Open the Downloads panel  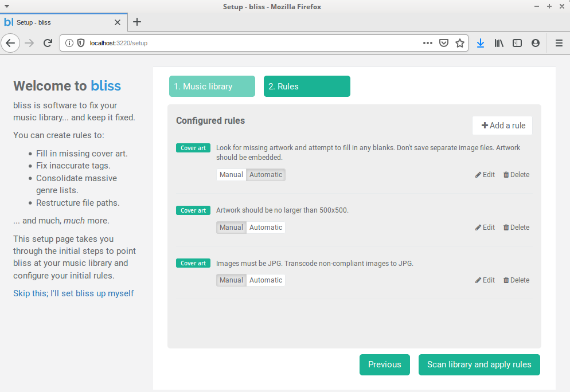point(480,43)
